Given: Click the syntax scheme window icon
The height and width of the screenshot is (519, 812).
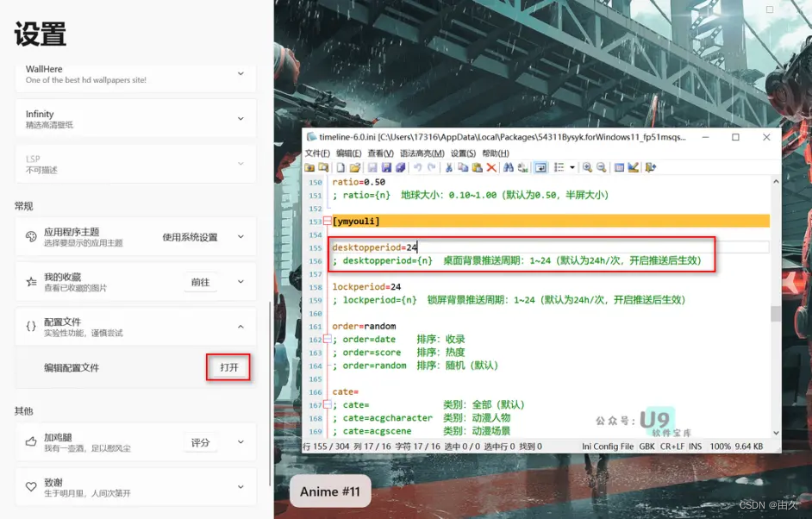Looking at the screenshot, I should tap(619, 167).
